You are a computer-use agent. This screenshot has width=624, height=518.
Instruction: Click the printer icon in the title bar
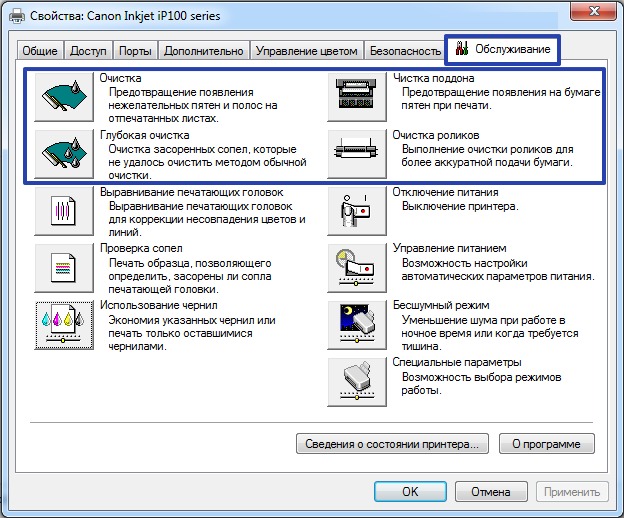click(17, 16)
